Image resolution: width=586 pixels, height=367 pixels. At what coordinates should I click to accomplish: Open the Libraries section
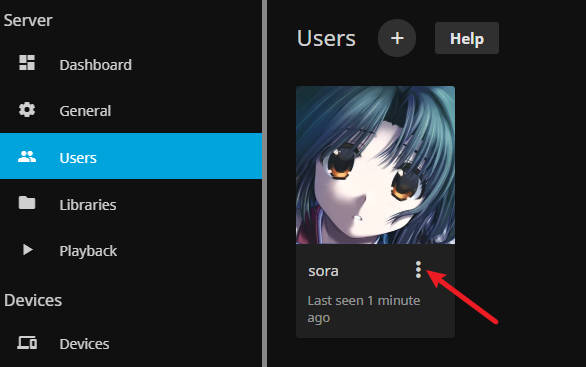[131, 204]
